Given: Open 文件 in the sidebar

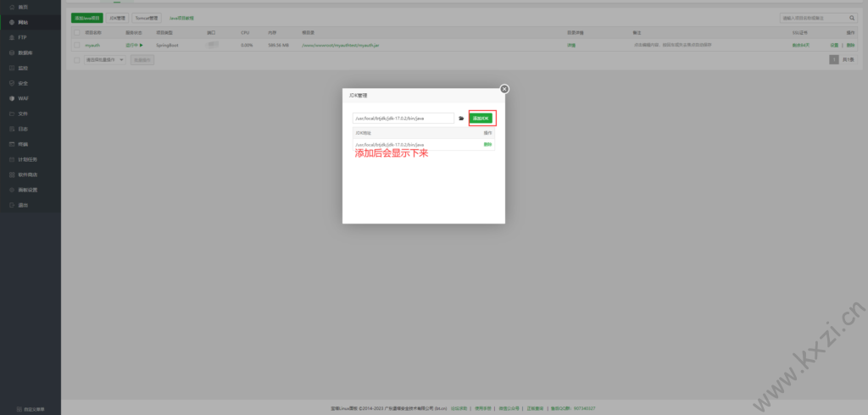Looking at the screenshot, I should (x=23, y=113).
